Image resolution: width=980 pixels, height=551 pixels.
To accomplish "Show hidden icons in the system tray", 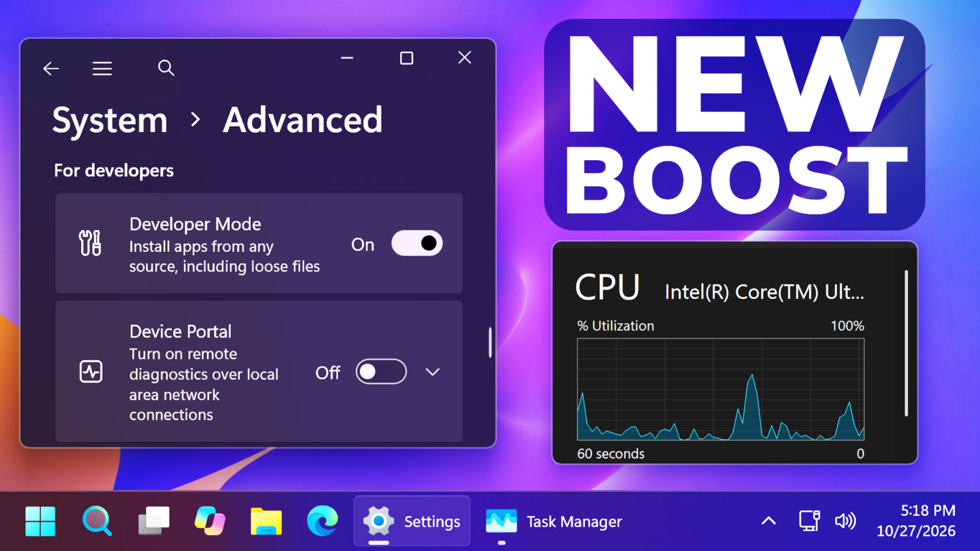I will click(x=769, y=521).
